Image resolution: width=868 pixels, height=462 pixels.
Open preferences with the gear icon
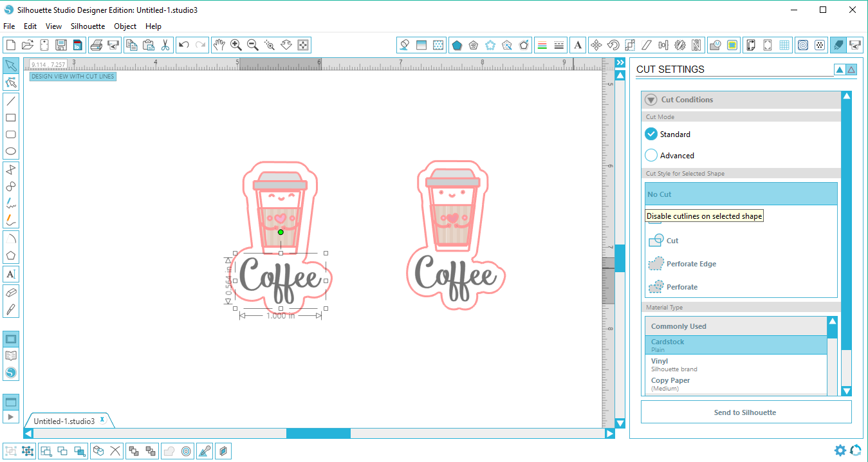click(x=840, y=450)
